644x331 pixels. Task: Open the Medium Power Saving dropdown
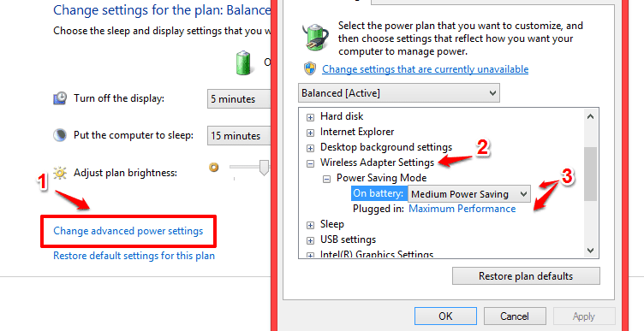469,194
